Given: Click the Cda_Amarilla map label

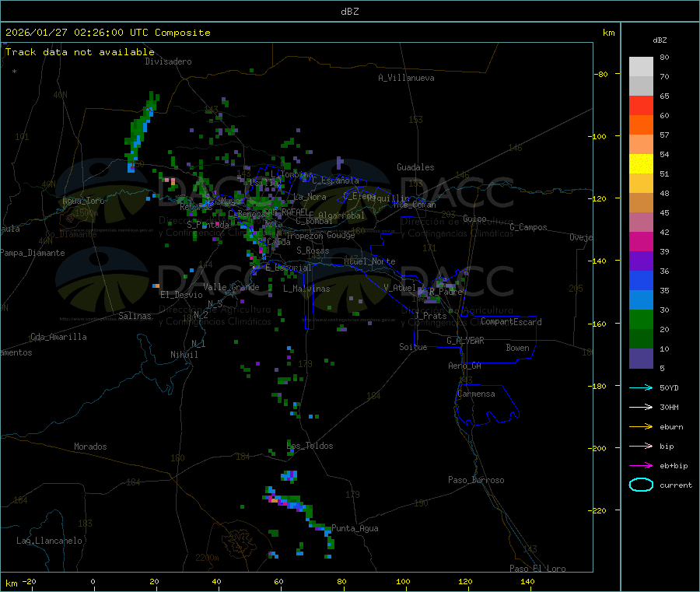Looking at the screenshot, I should 58,337.
